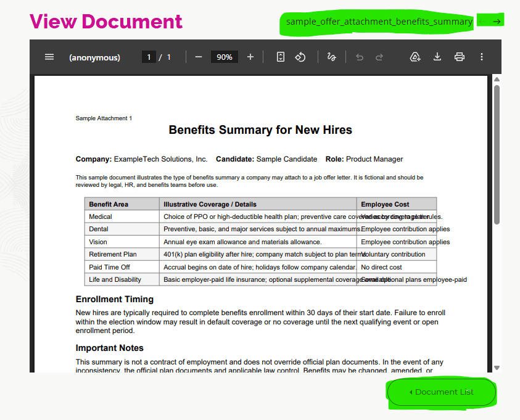This screenshot has height=420, width=520.
Task: Select the draw annotation tool
Action: (332, 57)
